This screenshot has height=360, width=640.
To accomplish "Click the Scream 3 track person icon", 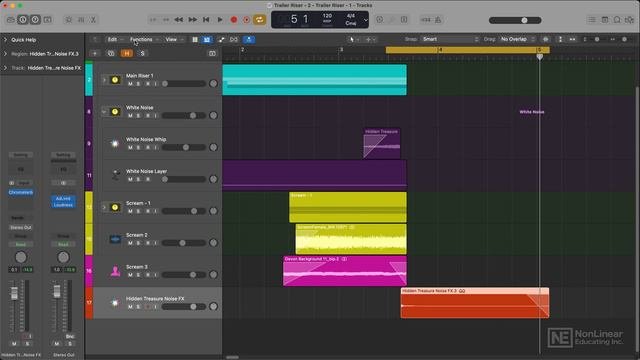I will [x=116, y=271].
